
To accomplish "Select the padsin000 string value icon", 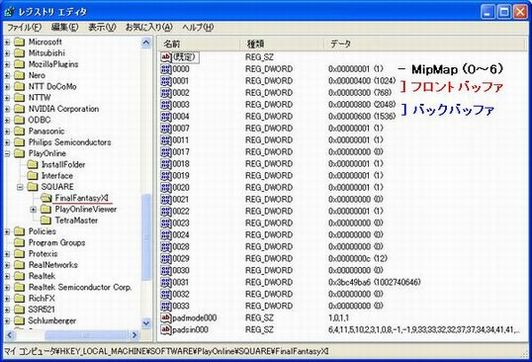I will (x=166, y=329).
